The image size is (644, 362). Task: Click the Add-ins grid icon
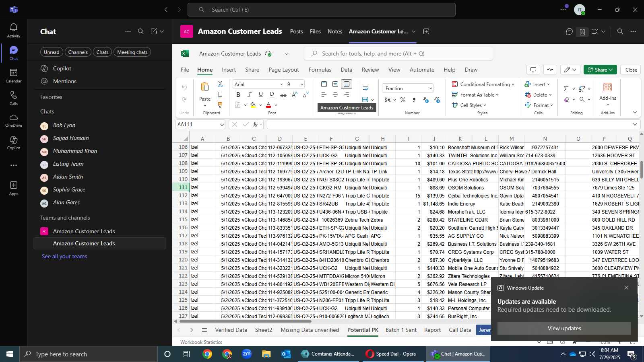(608, 87)
